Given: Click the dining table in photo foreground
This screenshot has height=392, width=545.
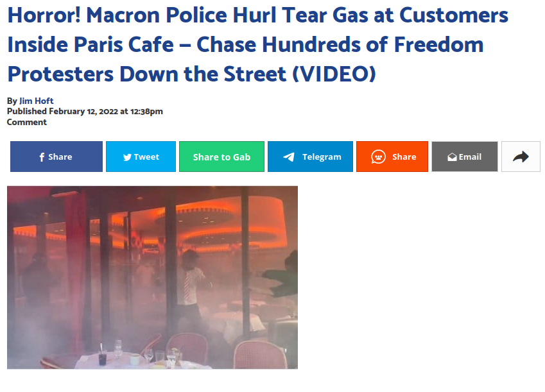Looking at the screenshot, I should 141,360.
